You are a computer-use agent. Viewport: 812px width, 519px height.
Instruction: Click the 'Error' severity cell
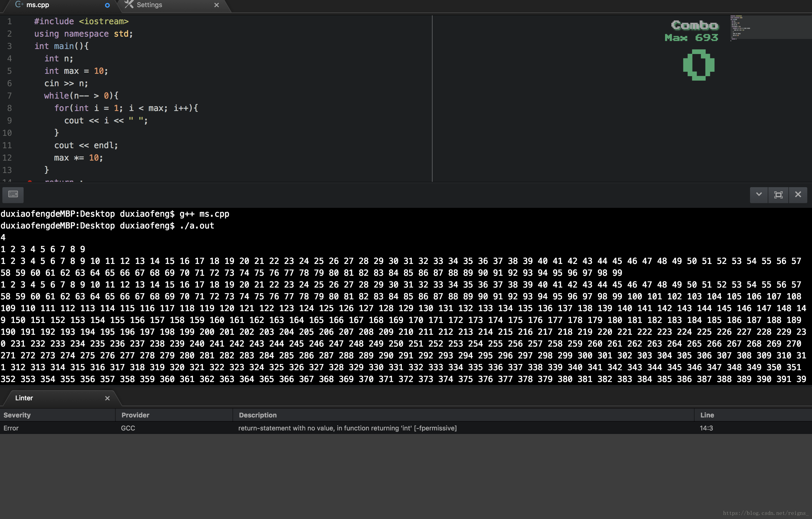click(x=11, y=428)
